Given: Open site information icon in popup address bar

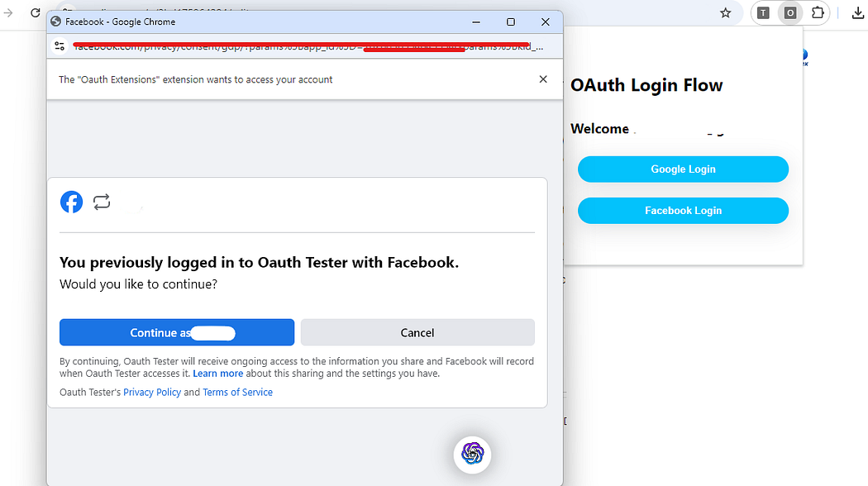Looking at the screenshot, I should pos(60,46).
